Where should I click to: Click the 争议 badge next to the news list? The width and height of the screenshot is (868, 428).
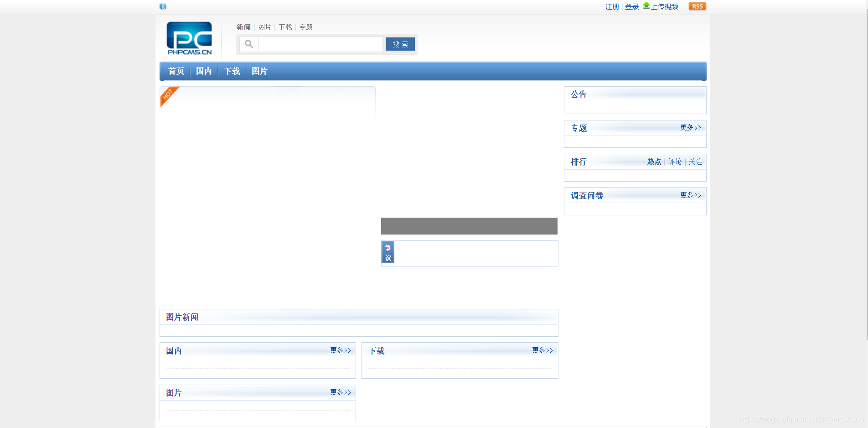[387, 252]
